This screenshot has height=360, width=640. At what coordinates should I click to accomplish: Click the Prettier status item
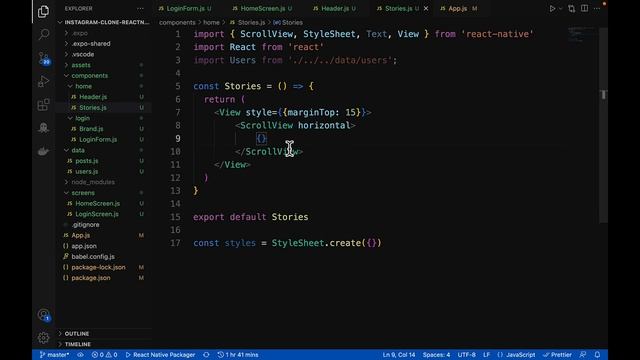click(x=557, y=355)
